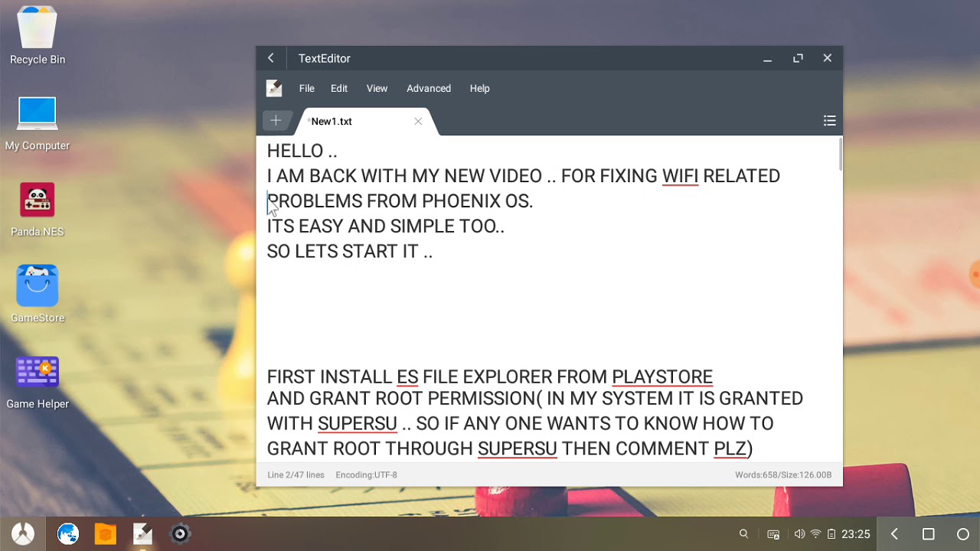The height and width of the screenshot is (551, 980).
Task: Click the word PLAYSTORE in text
Action: (662, 377)
